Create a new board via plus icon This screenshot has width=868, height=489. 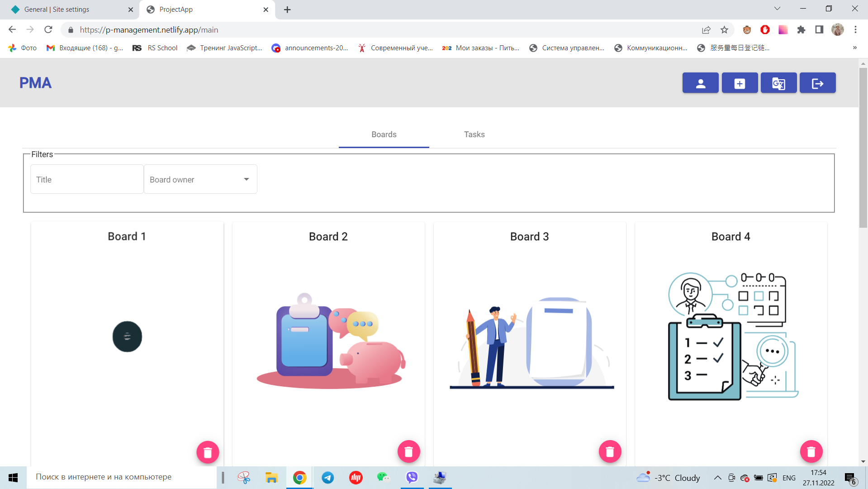[x=739, y=83]
